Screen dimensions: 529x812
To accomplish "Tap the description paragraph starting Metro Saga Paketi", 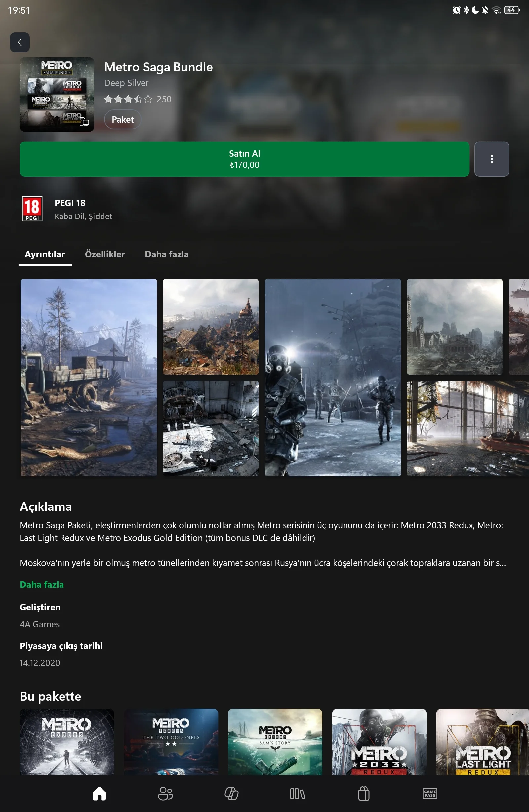I will 262,532.
